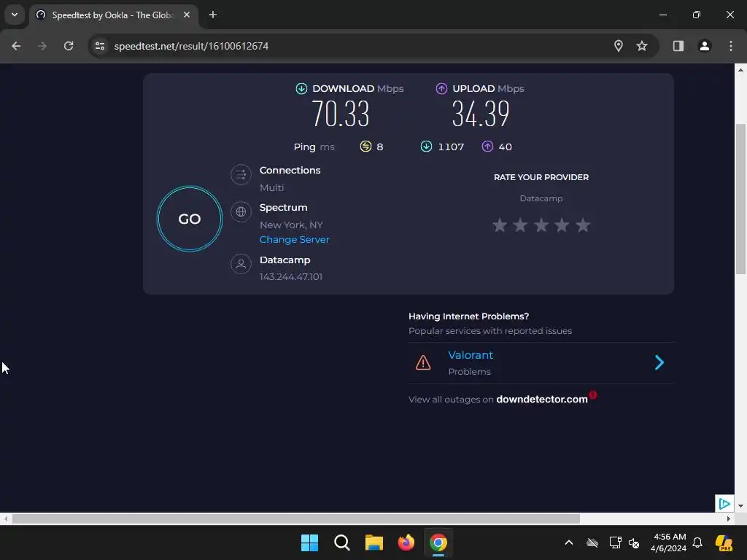Click the AdChoices icon at bottom right

click(x=724, y=504)
